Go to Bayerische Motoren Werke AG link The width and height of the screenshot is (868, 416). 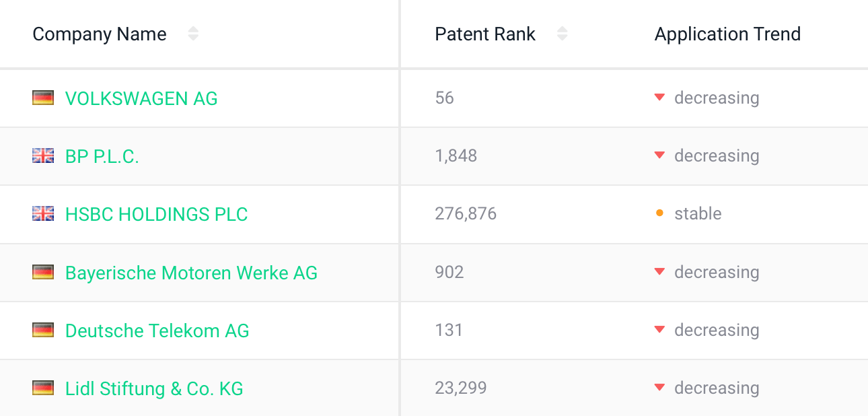[x=191, y=273]
